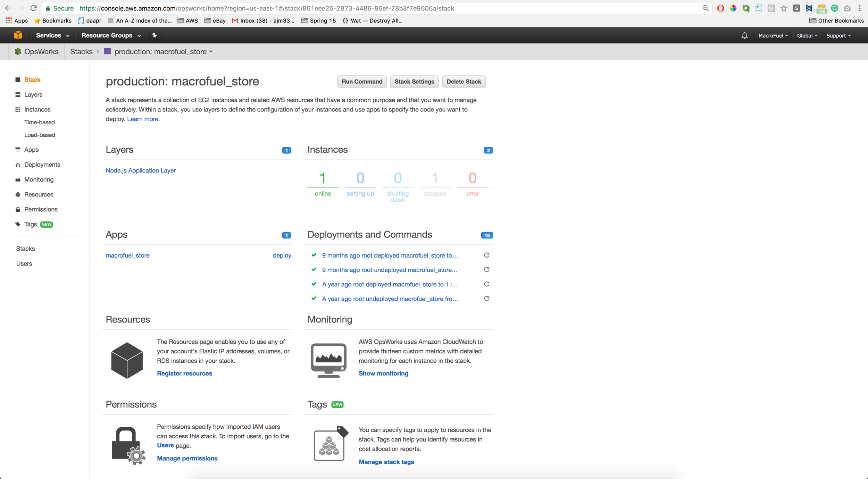868x479 pixels.
Task: Open Tags in the sidebar
Action: (x=31, y=224)
